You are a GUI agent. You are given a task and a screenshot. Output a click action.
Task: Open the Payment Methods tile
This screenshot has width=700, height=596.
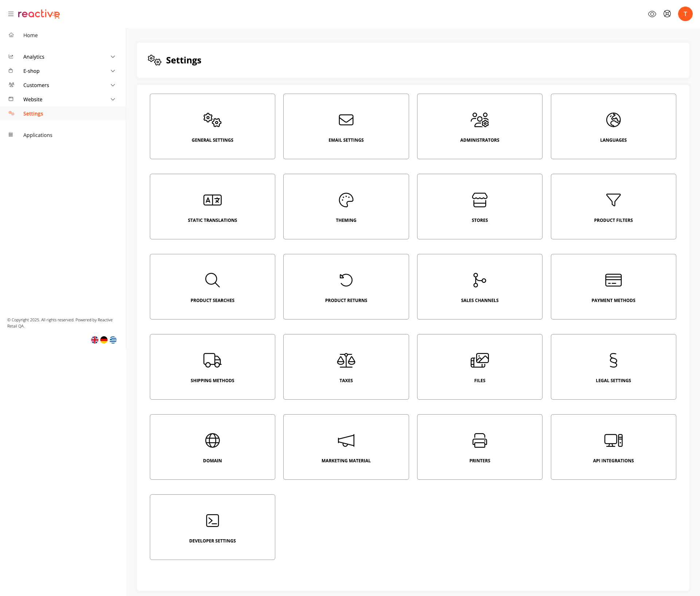(613, 287)
